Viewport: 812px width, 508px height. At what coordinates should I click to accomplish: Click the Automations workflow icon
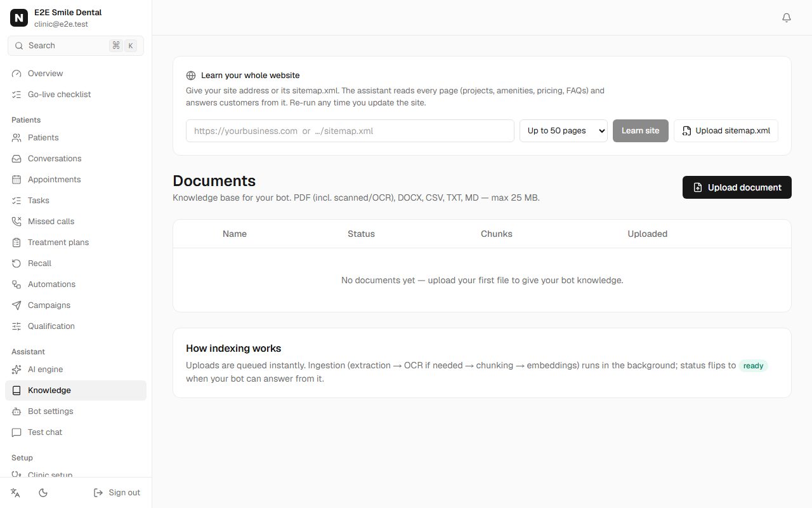(16, 284)
